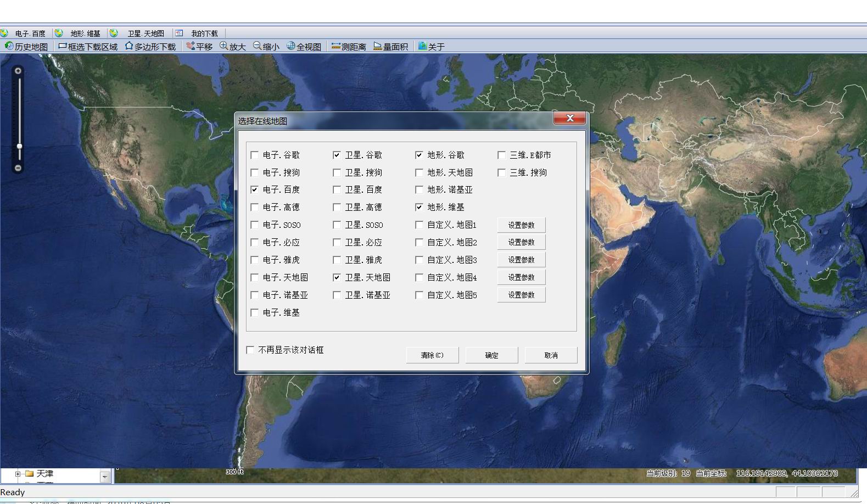Confirm with the 确定 button

tap(491, 355)
